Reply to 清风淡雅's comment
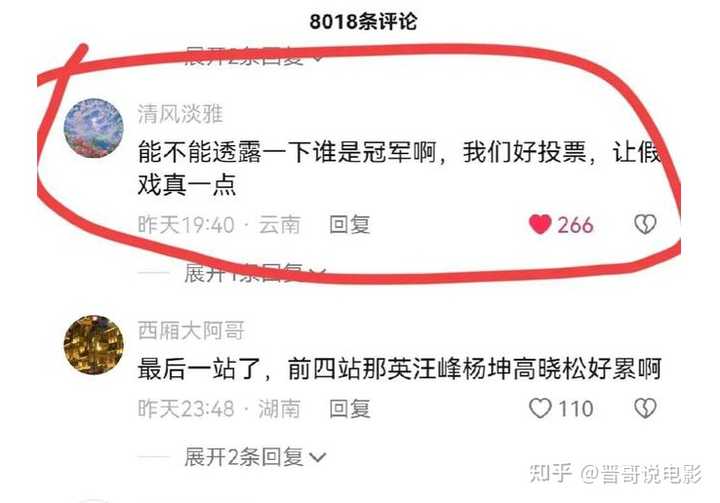This screenshot has height=503, width=720. [x=349, y=225]
